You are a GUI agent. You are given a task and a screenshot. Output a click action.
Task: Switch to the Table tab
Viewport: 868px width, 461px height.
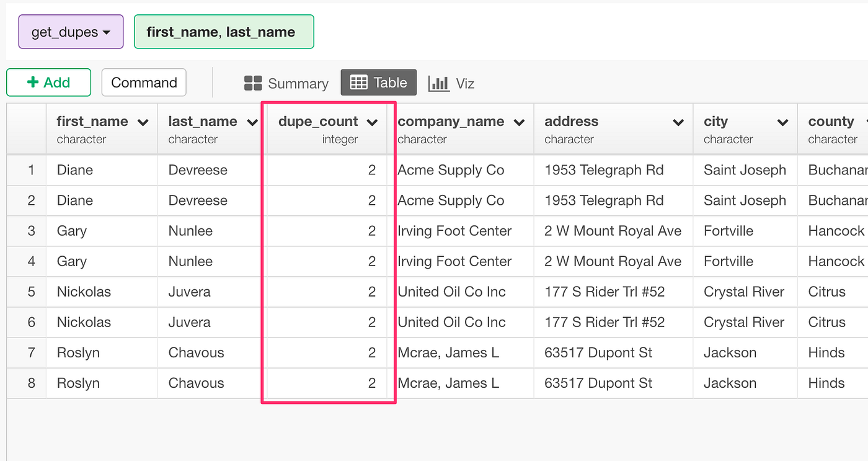[378, 82]
